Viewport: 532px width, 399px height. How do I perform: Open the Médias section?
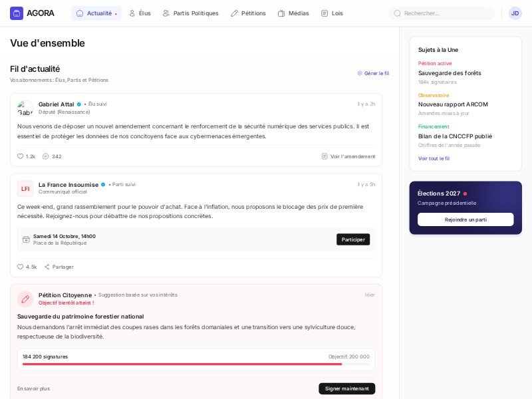(x=293, y=13)
